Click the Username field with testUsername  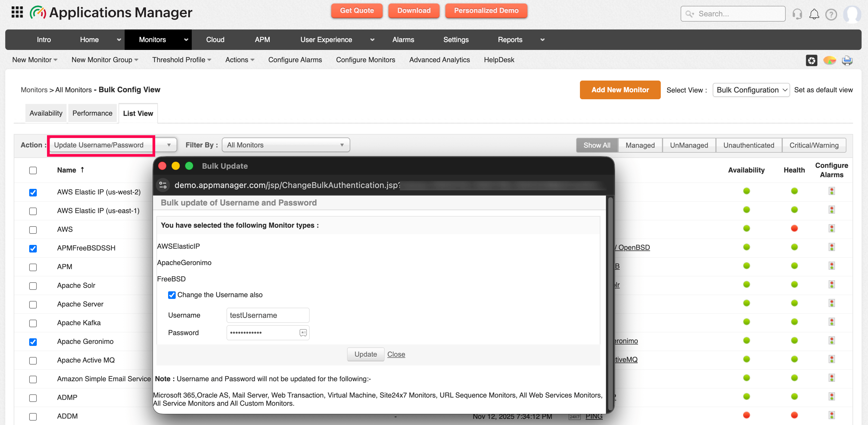[268, 315]
